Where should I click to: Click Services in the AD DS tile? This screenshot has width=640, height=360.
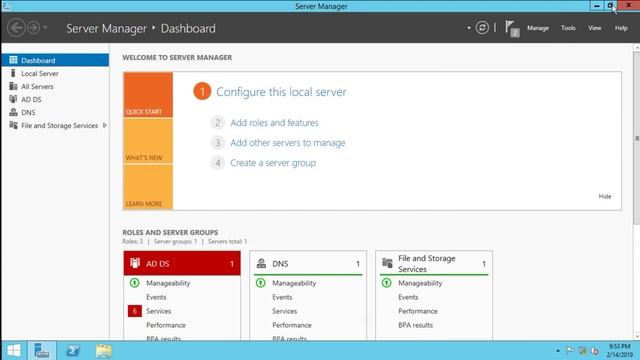[159, 311]
